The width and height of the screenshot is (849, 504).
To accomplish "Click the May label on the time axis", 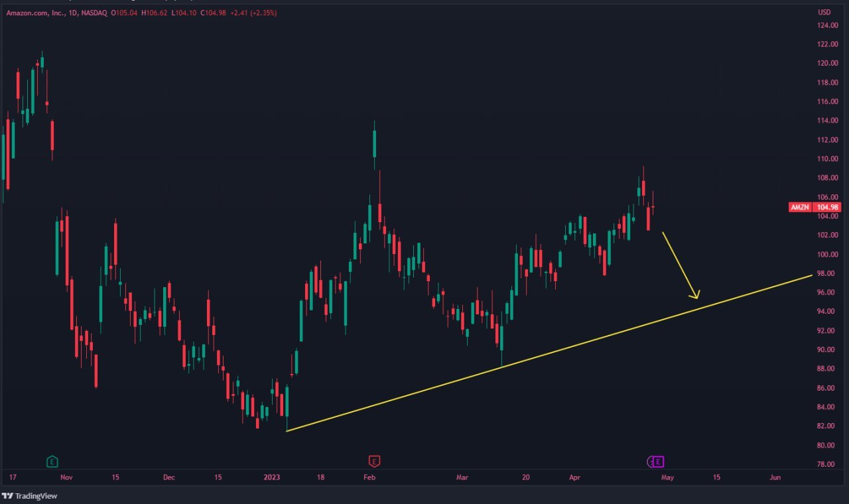I will point(667,477).
